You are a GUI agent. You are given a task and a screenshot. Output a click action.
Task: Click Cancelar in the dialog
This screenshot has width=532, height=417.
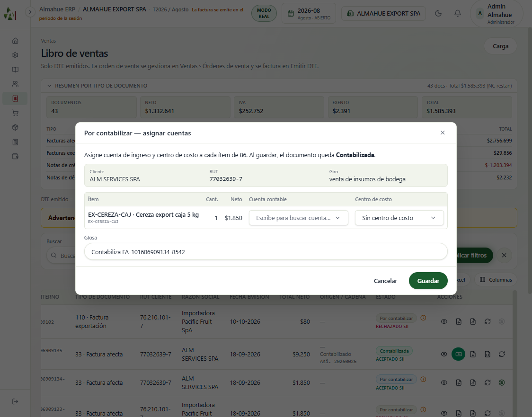tap(385, 281)
